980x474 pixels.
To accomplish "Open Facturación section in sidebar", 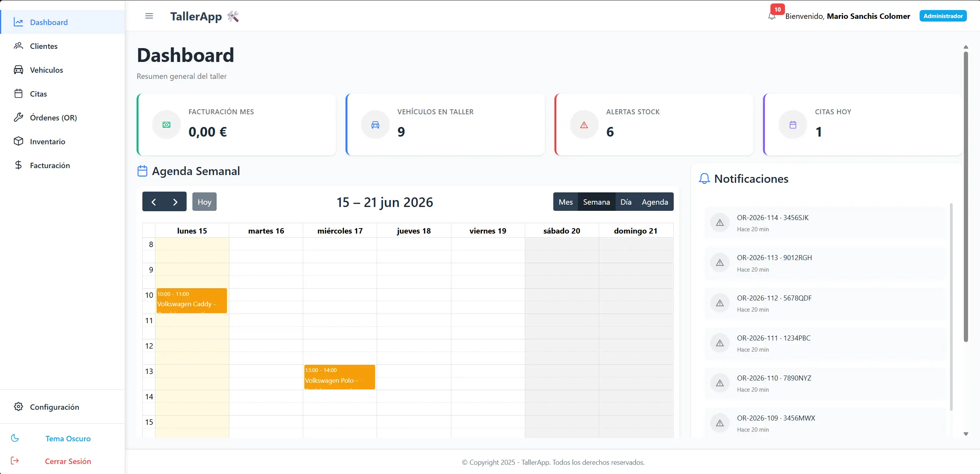I will (62, 165).
